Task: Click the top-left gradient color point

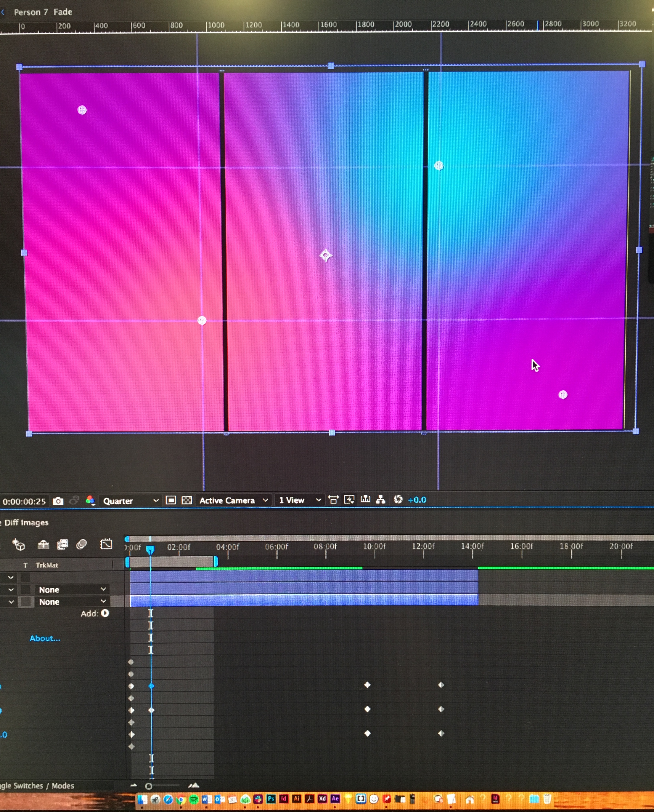Action: pyautogui.click(x=82, y=110)
